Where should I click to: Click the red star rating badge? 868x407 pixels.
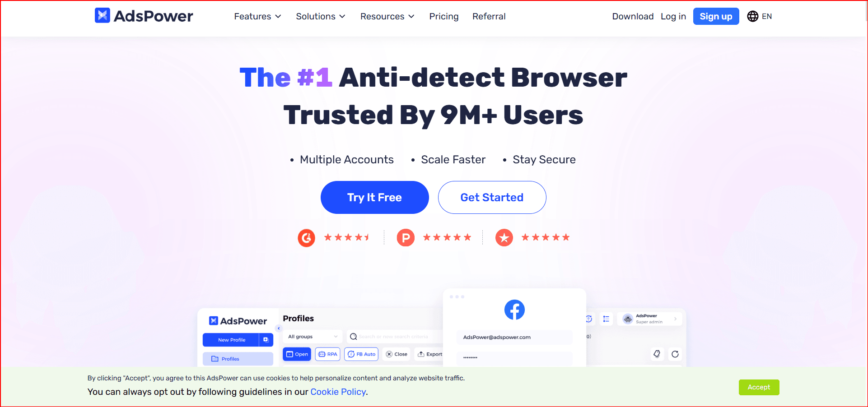tap(504, 238)
